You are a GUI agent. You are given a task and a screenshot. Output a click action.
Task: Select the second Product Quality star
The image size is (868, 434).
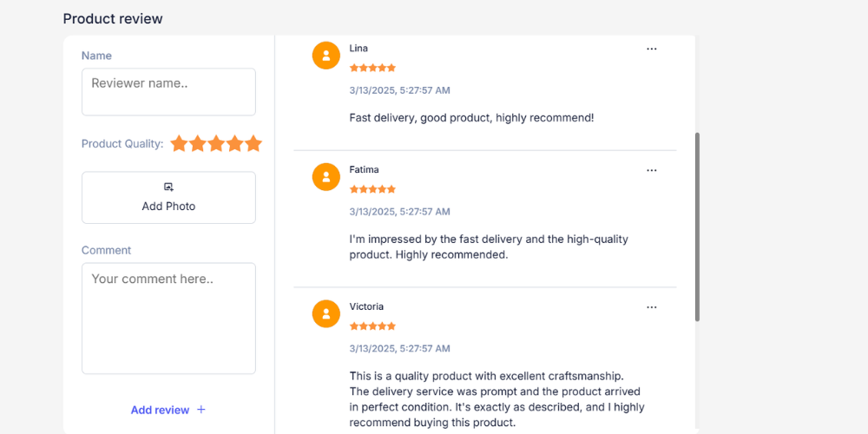click(198, 144)
